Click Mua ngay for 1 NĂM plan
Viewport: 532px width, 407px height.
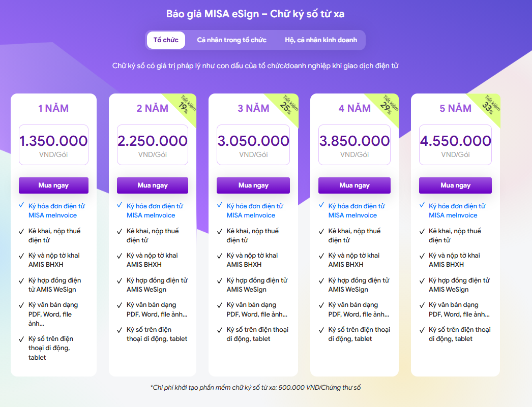coord(53,185)
